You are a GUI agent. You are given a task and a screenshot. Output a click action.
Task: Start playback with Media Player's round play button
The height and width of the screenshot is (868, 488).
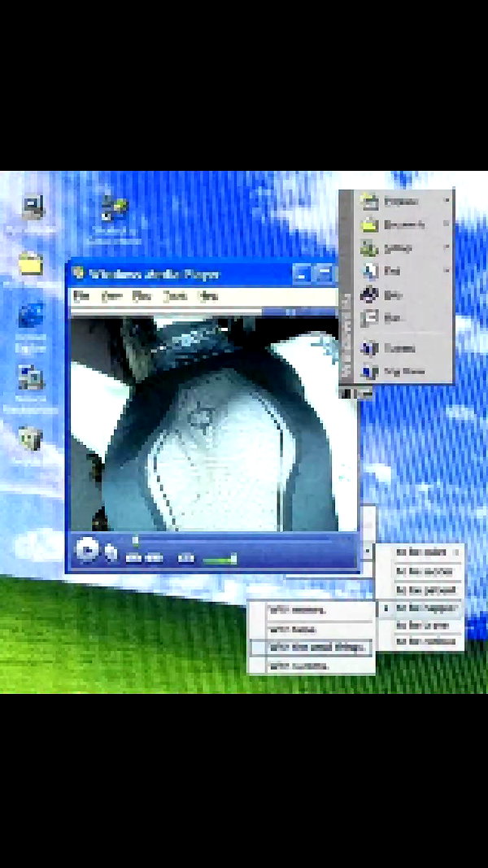86,550
